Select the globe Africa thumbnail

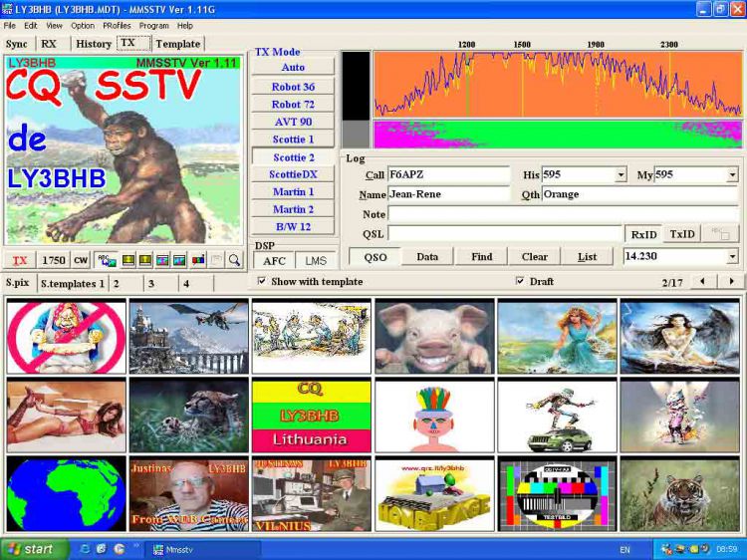[x=66, y=494]
